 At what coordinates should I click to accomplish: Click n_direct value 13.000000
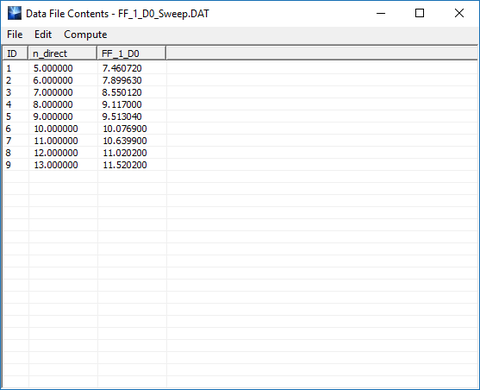56,164
